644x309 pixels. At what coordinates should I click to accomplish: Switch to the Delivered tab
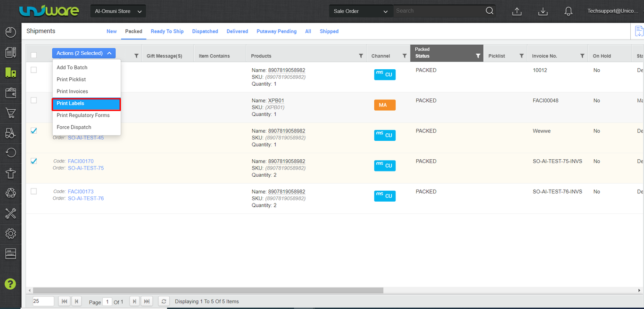(237, 32)
